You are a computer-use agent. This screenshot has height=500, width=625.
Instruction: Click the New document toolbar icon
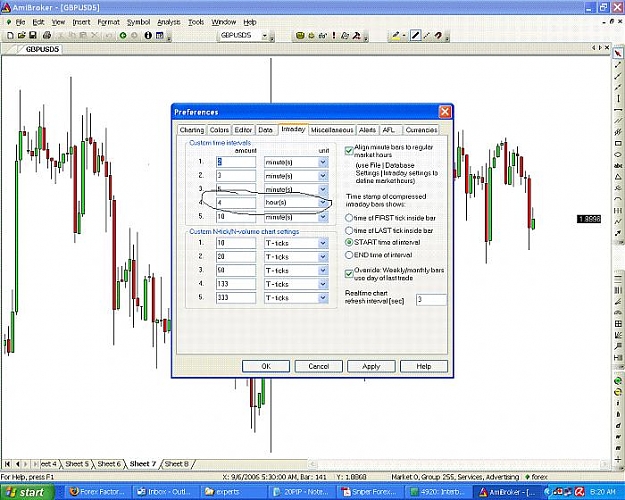coord(10,35)
